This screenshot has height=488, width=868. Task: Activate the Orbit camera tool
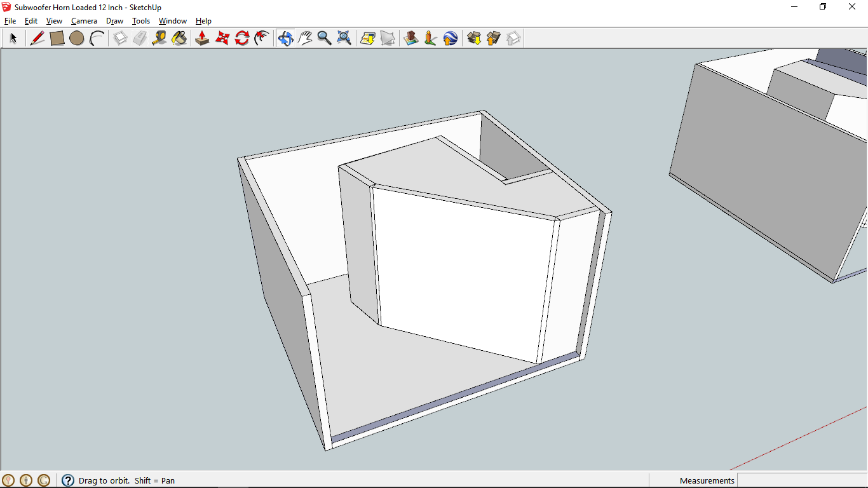[285, 38]
